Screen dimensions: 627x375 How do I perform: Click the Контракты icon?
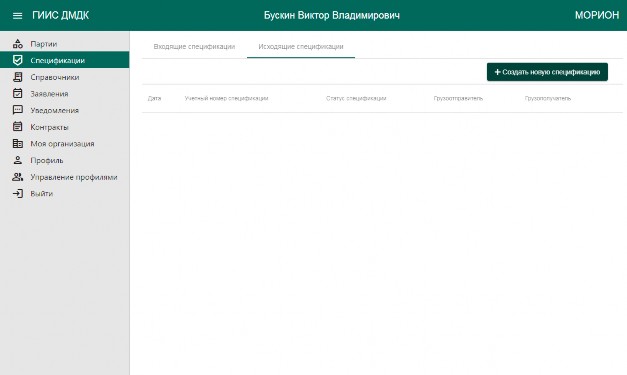[x=18, y=127]
